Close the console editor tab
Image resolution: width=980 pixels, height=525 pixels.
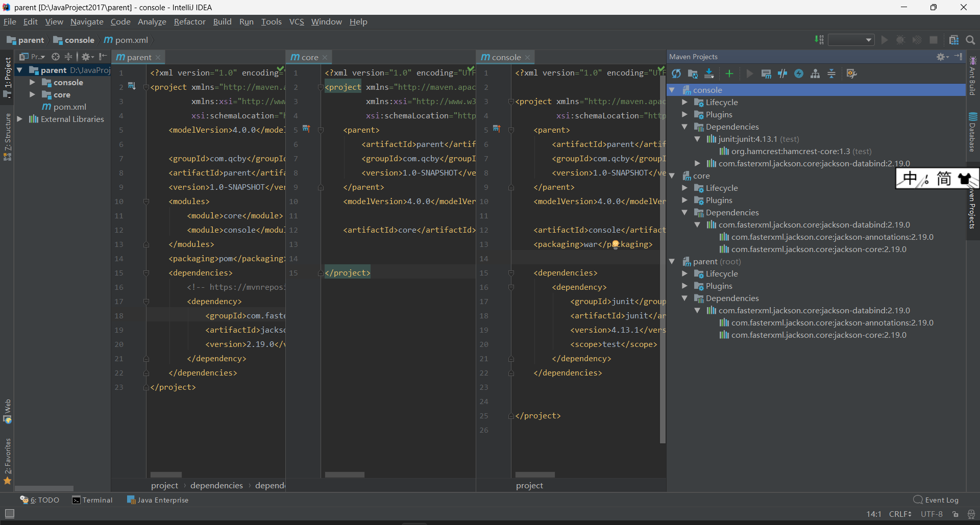pos(528,57)
